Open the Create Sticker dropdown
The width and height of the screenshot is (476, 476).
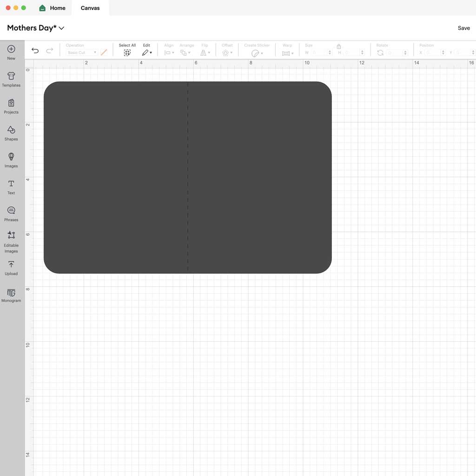click(x=257, y=53)
